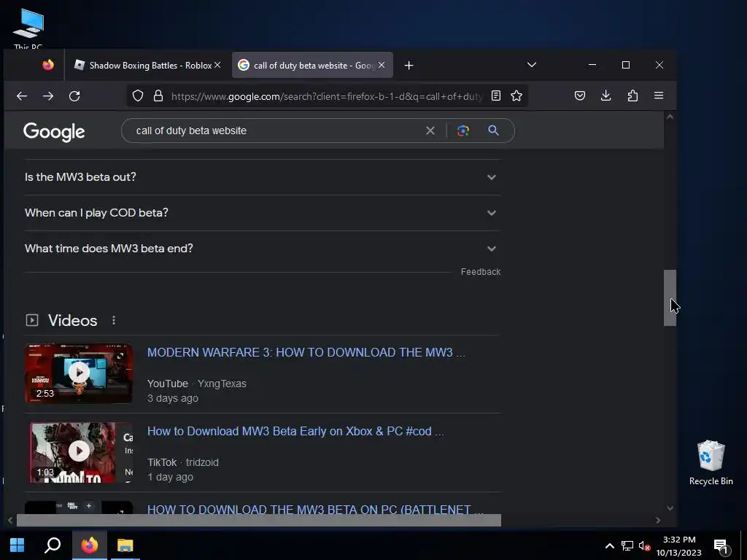Open tracking protection shield icon
Viewport: 747px width, 560px height.
138,96
